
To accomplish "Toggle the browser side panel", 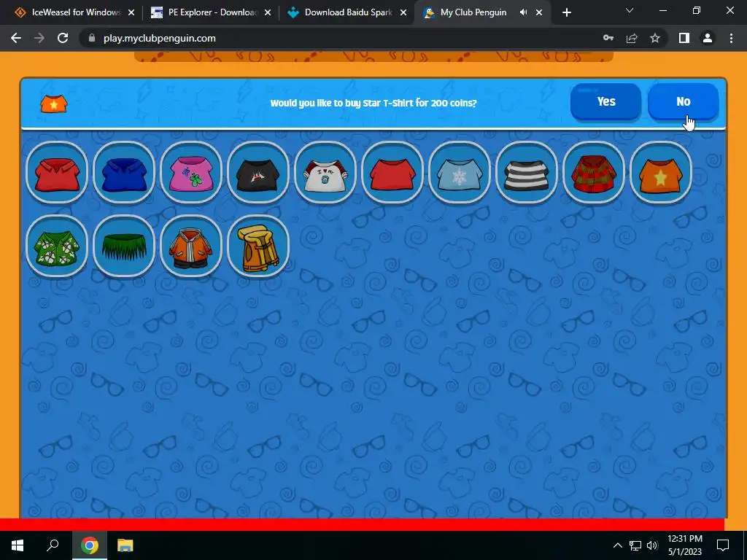I will coord(684,38).
